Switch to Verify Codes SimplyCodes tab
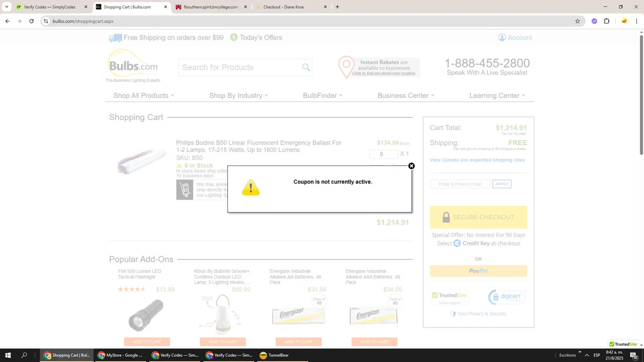The width and height of the screenshot is (644, 362). 49,7
